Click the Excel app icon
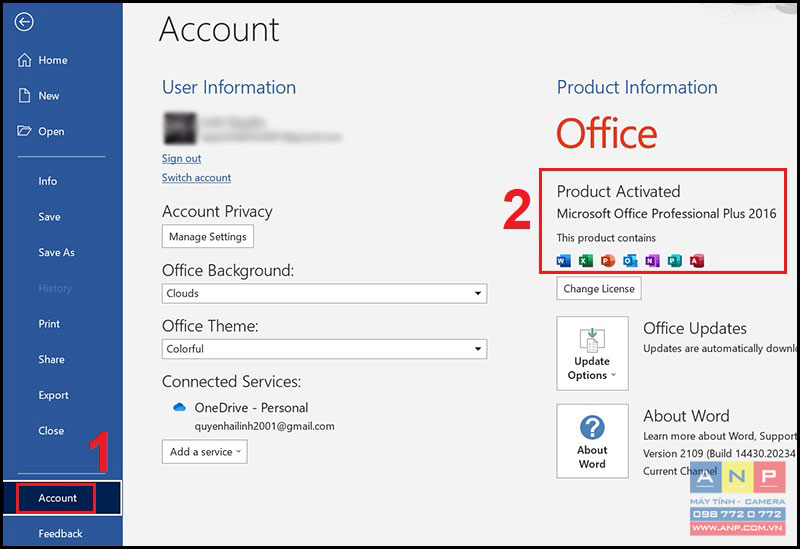Screen dimensions: 800x549 (586, 261)
